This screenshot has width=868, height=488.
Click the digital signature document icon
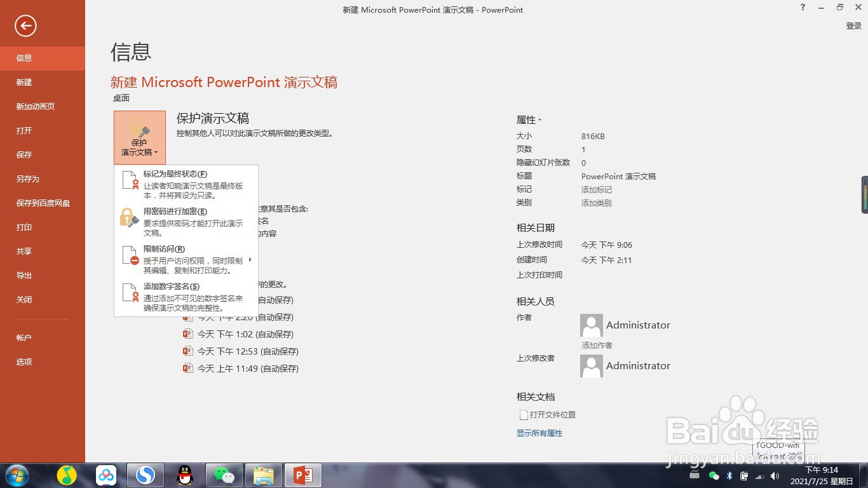pos(130,294)
